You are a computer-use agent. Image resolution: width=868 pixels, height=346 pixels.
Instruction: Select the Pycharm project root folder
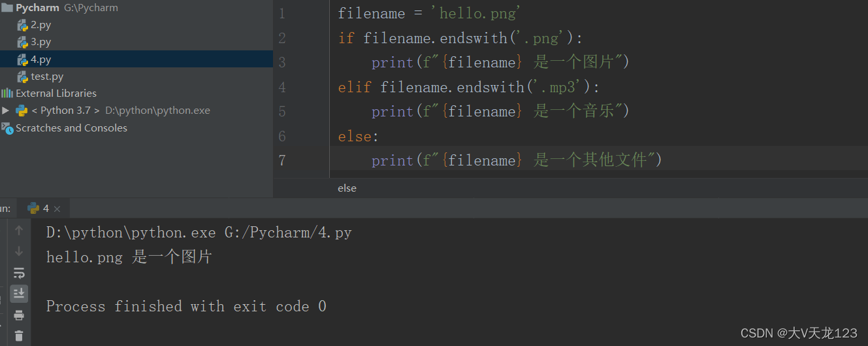[37, 8]
